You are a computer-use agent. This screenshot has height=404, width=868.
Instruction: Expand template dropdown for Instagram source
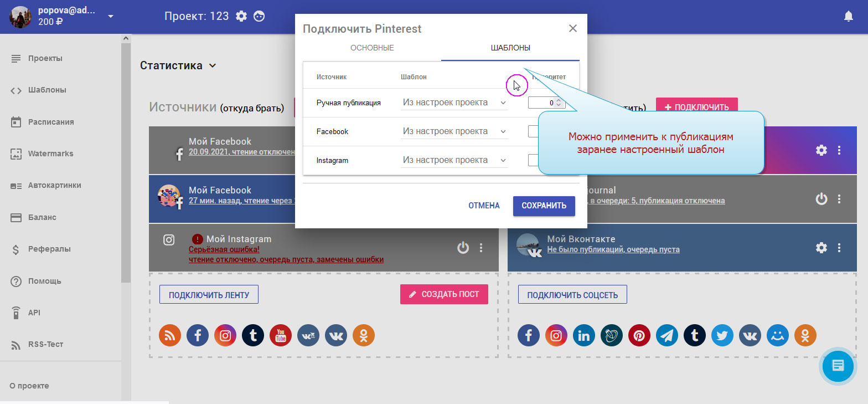click(453, 160)
